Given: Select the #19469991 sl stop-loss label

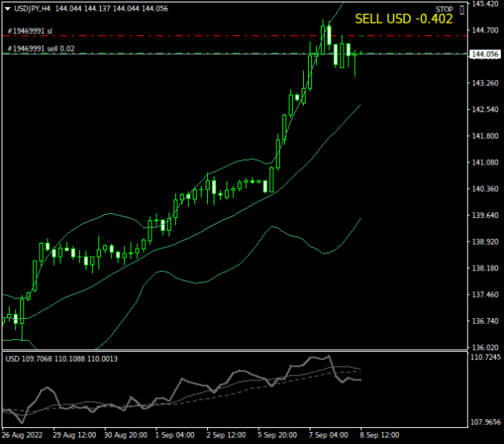Looking at the screenshot, I should pos(30,31).
